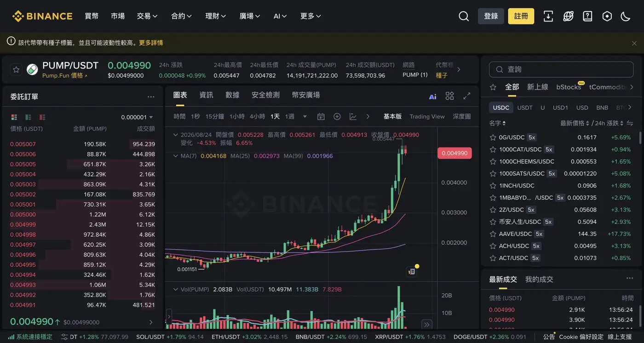
Task: Collapse the Vol indicator legend chevron
Action: (175, 290)
